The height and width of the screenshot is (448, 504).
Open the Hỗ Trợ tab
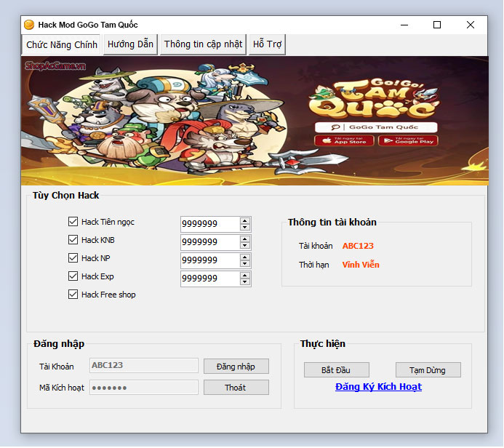coord(267,44)
